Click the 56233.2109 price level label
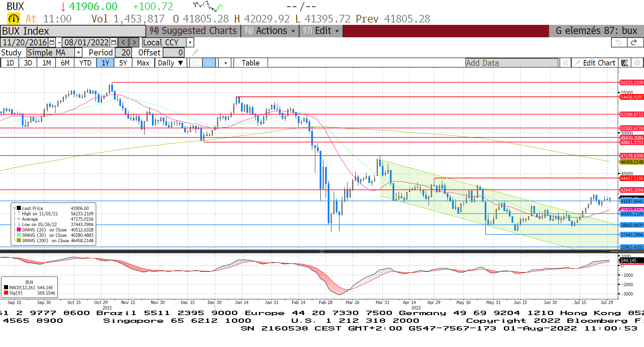The height and width of the screenshot is (347, 644). pyautogui.click(x=632, y=83)
